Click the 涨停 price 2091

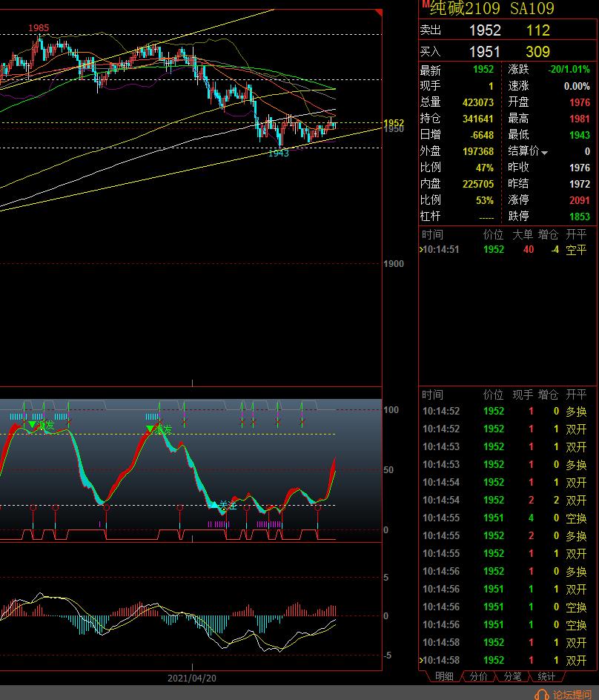(580, 200)
